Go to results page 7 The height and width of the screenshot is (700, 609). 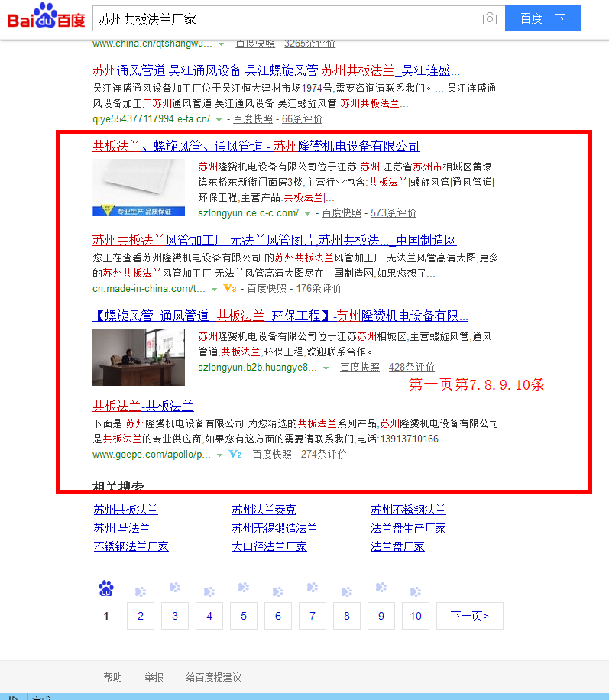click(313, 616)
